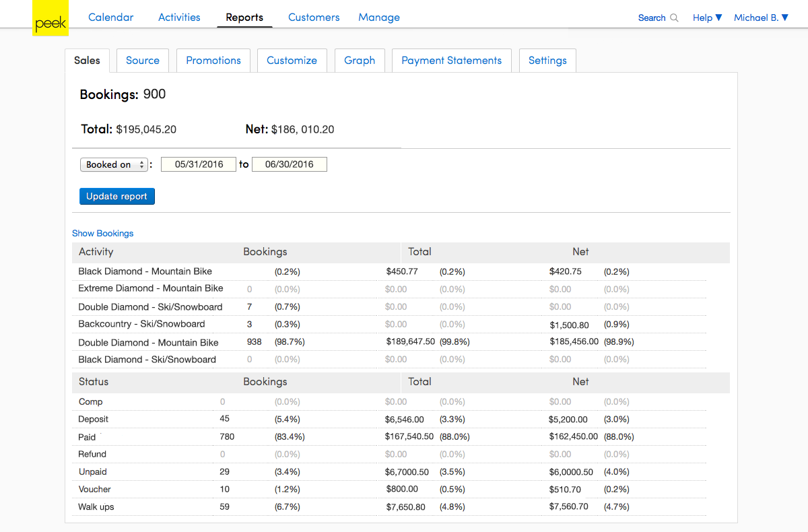The height and width of the screenshot is (532, 808).
Task: Click the 938 bookings count
Action: coord(255,341)
